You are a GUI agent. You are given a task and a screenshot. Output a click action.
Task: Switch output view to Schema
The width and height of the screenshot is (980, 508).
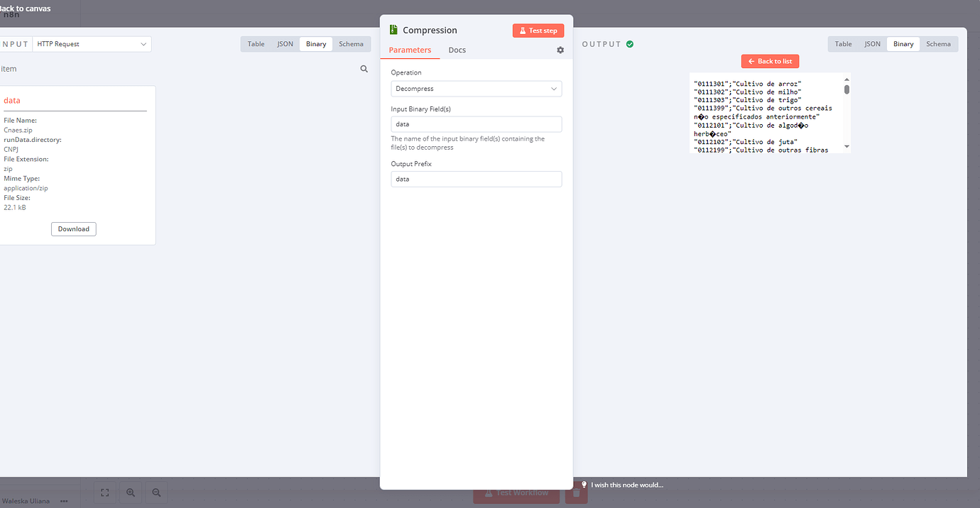click(938, 44)
